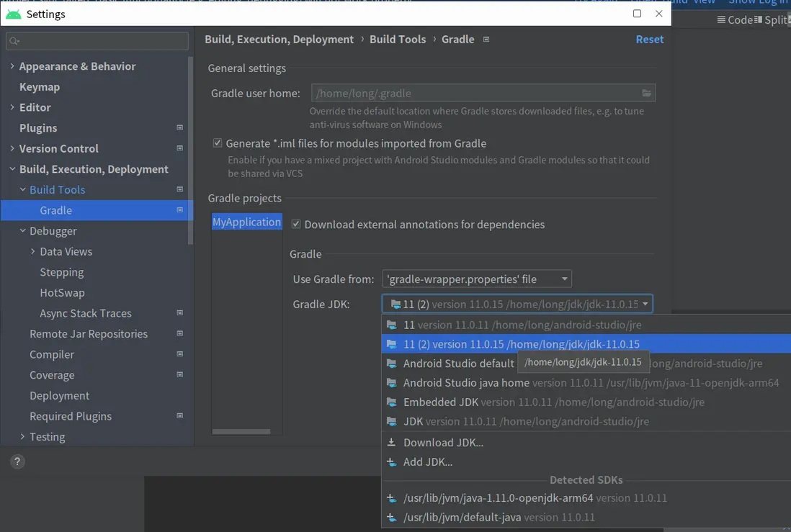Choose Add JDK... menu entry
Viewport: 791px width, 532px height.
coord(586,461)
